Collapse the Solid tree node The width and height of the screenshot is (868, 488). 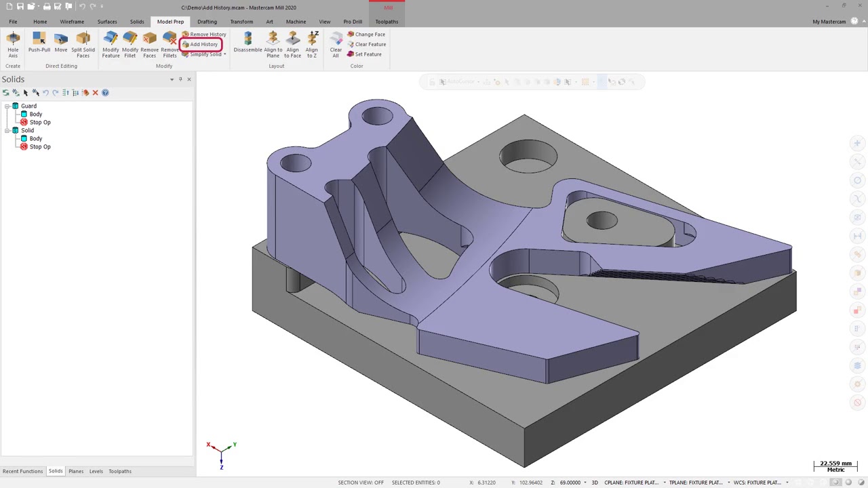click(x=7, y=131)
